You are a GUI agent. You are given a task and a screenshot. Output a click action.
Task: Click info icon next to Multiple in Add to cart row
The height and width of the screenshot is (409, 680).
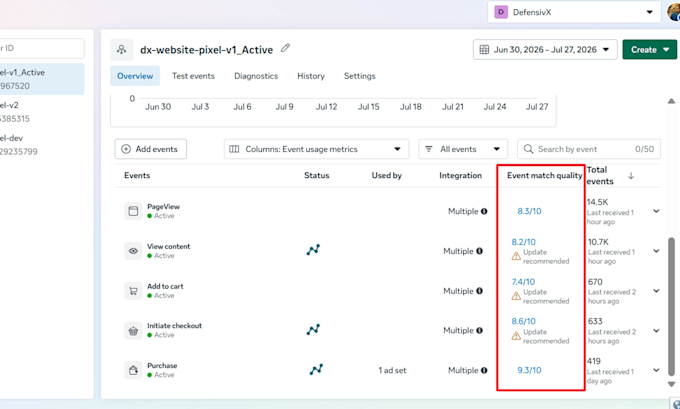click(479, 291)
